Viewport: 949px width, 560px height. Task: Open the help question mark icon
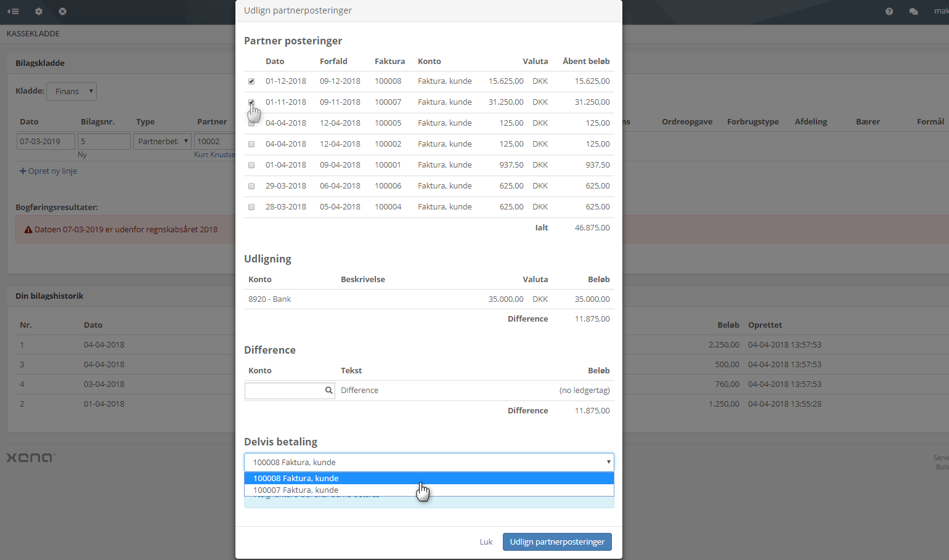click(x=889, y=12)
